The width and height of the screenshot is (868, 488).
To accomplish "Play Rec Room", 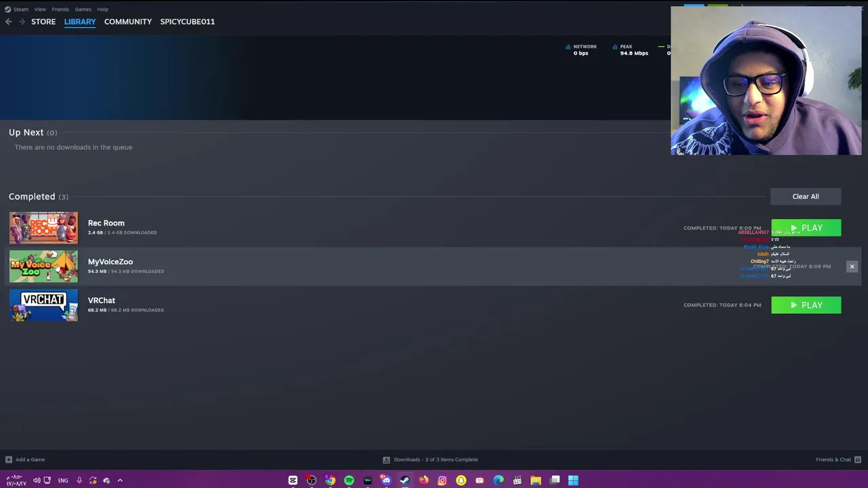I will pos(806,228).
